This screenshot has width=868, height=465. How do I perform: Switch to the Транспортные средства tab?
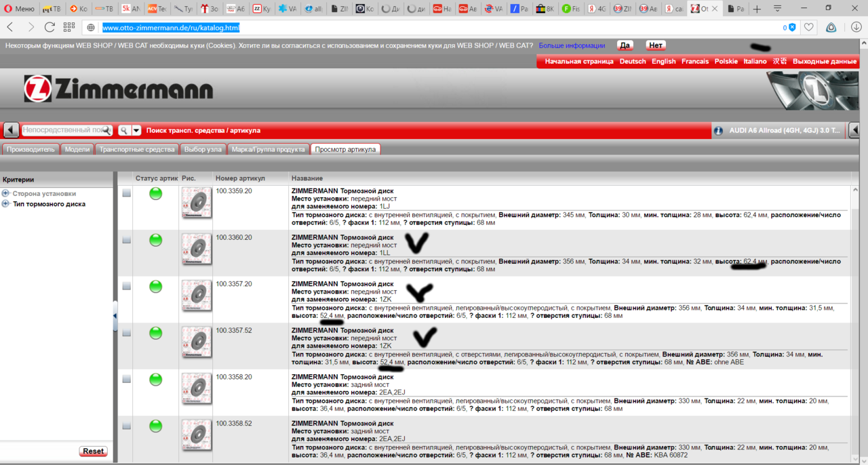pyautogui.click(x=137, y=149)
